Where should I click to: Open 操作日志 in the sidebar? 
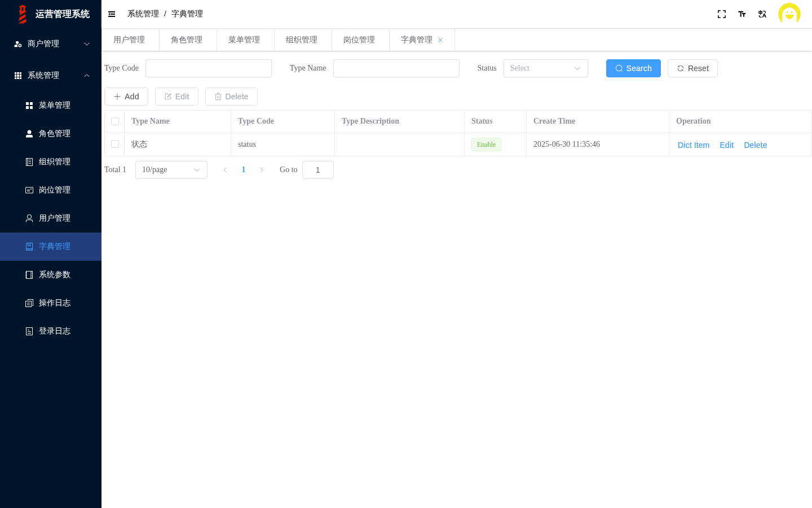click(x=51, y=303)
